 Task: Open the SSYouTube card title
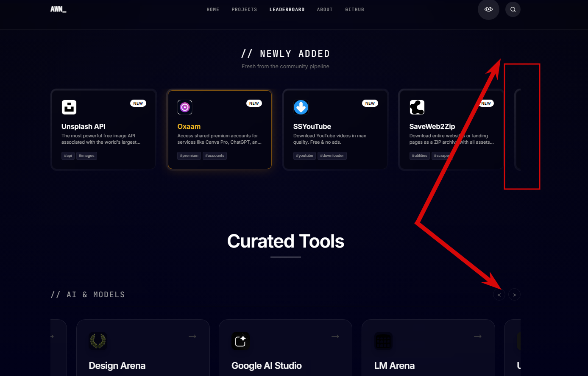point(312,126)
